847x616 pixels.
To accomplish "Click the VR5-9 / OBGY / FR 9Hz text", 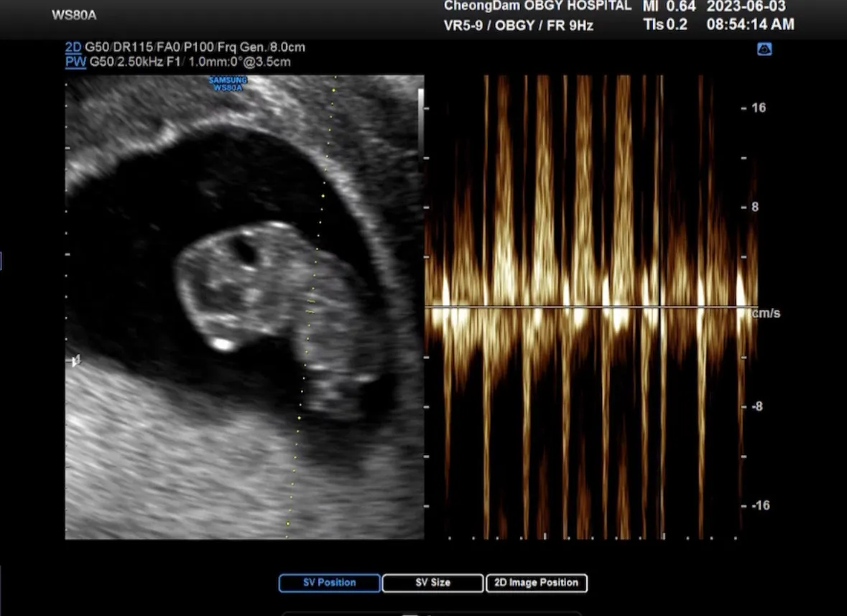I will [x=519, y=25].
